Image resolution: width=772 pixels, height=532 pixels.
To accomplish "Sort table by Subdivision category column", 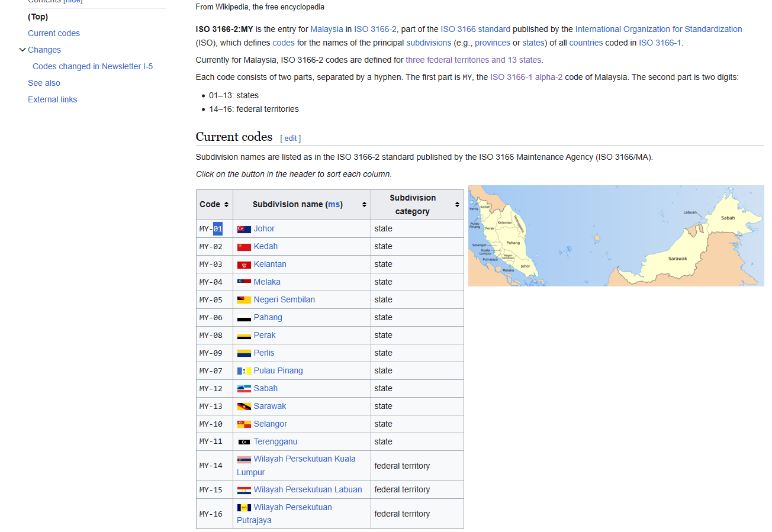I will point(457,205).
